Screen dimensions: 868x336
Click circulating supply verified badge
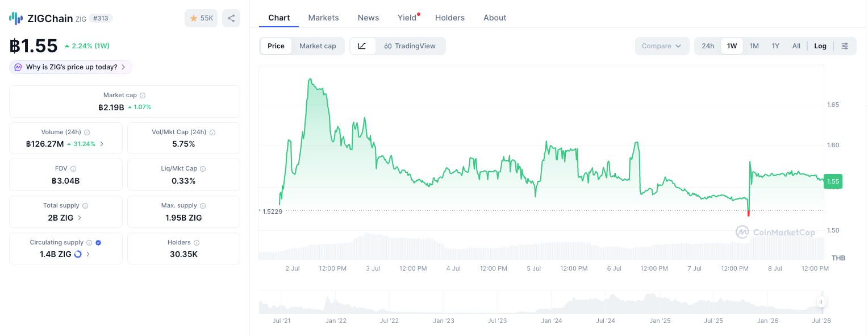coord(98,243)
